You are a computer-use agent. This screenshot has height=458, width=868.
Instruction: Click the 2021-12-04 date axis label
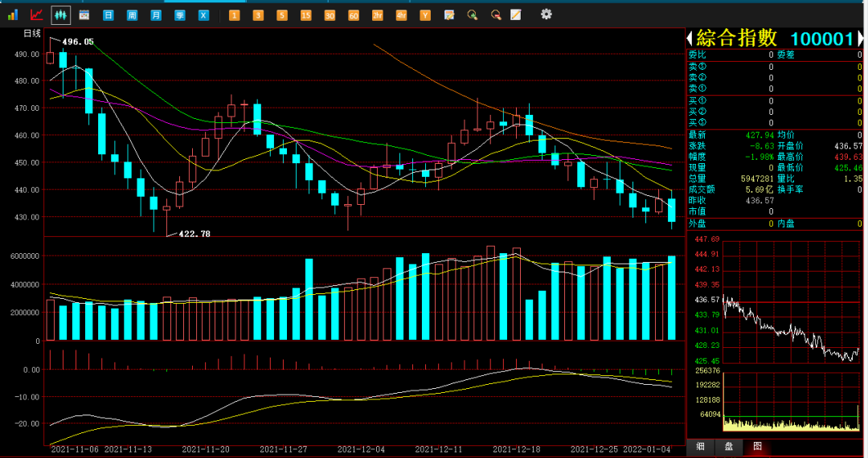[x=361, y=449]
